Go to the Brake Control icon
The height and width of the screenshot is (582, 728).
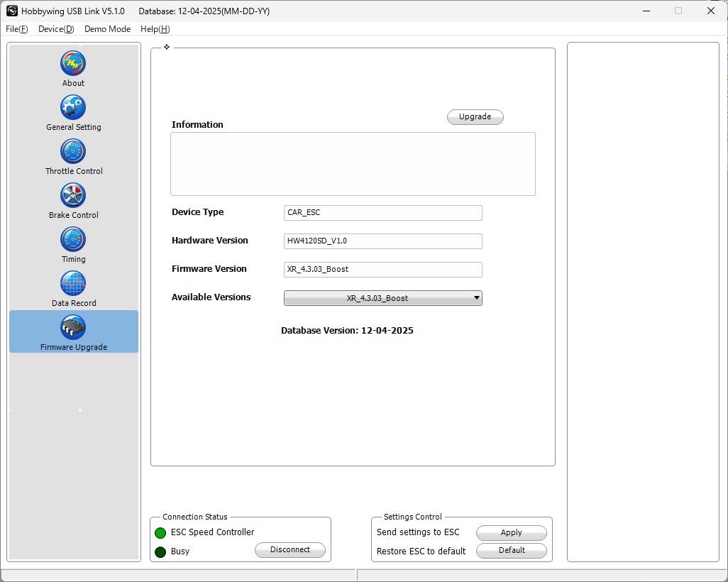(73, 195)
